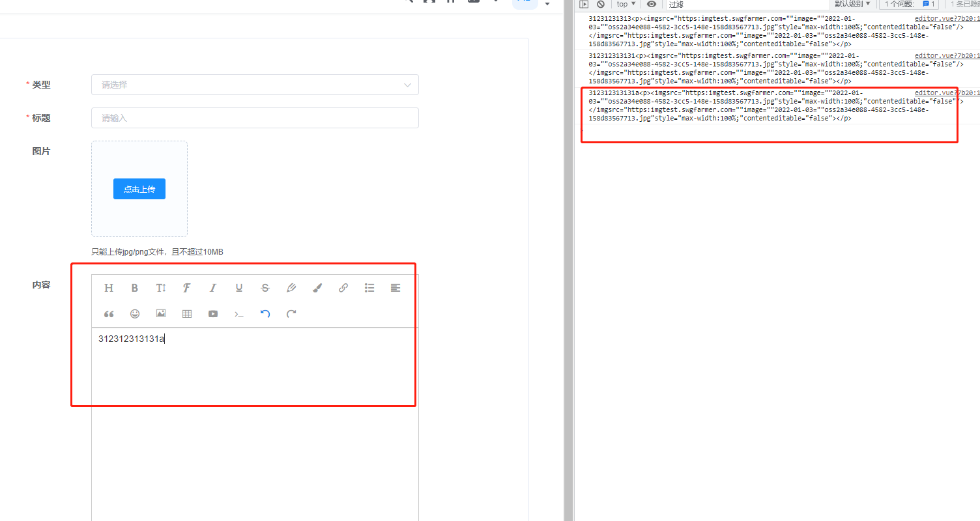
Task: Focus the 标题 input field
Action: [x=255, y=118]
